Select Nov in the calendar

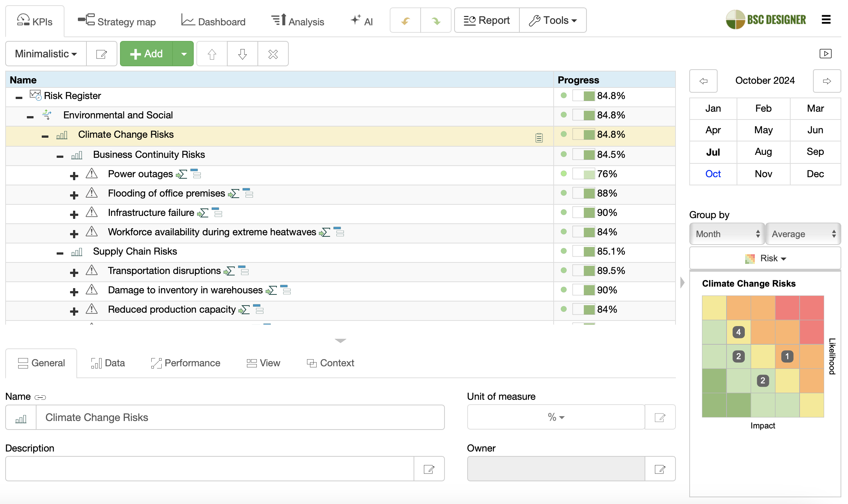click(763, 174)
